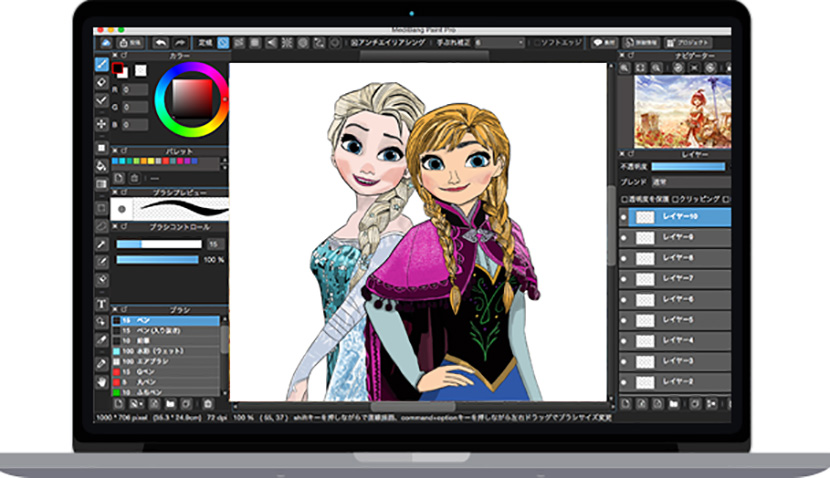Click the speech bubble button in top toolbar
The height and width of the screenshot is (478, 830).
pyautogui.click(x=604, y=43)
